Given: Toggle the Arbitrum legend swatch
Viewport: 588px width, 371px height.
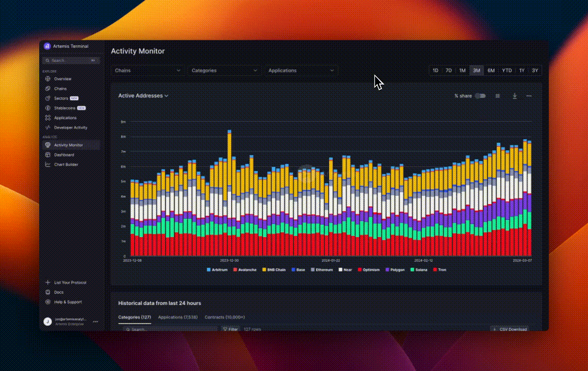Looking at the screenshot, I should click(x=208, y=269).
